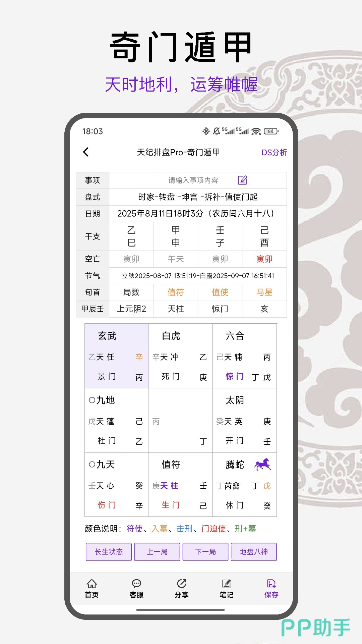Tap the battery 64 indicator
This screenshot has width=362, height=644.
[271, 131]
